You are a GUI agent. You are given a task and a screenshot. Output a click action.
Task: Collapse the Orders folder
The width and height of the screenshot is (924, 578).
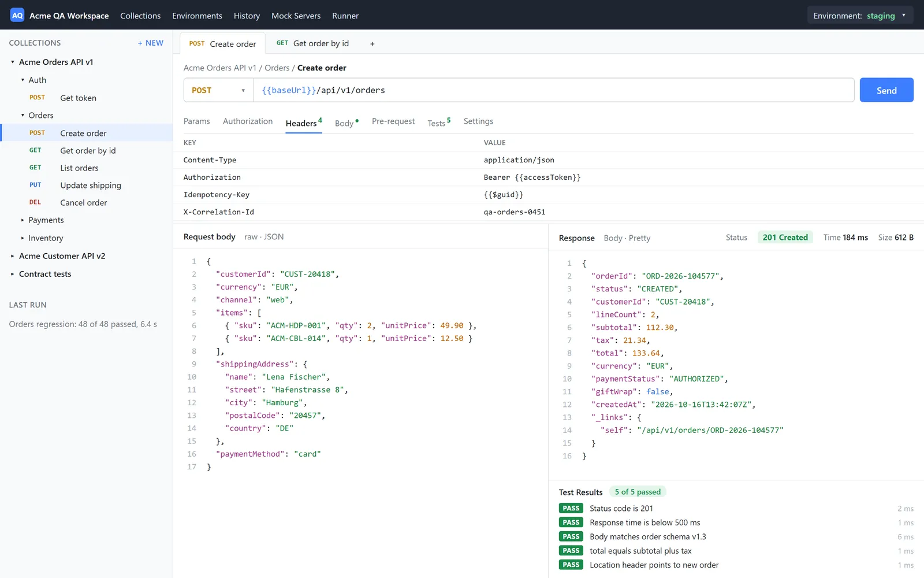[x=23, y=116]
